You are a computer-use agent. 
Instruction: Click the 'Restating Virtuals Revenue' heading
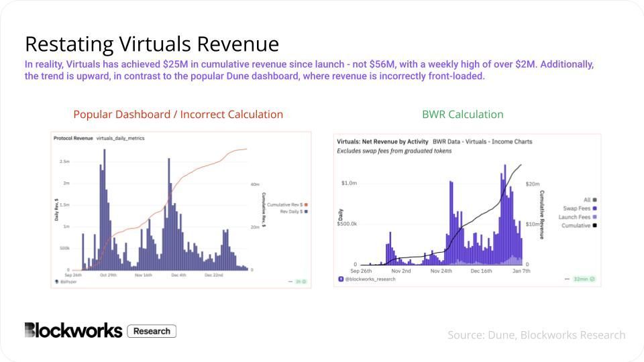point(152,44)
